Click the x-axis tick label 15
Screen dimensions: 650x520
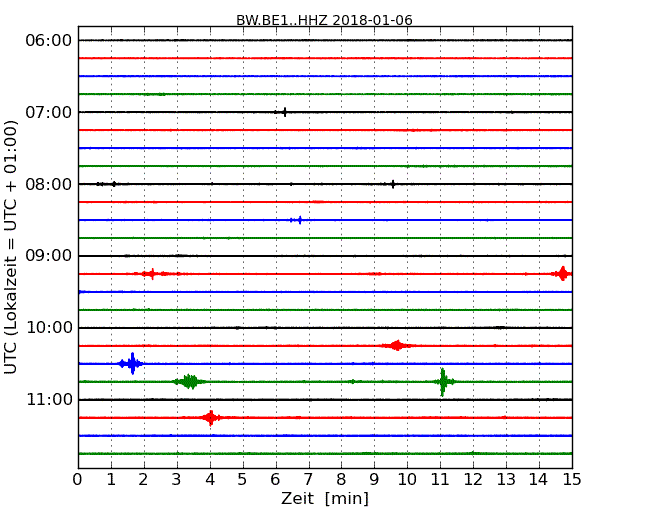click(572, 480)
